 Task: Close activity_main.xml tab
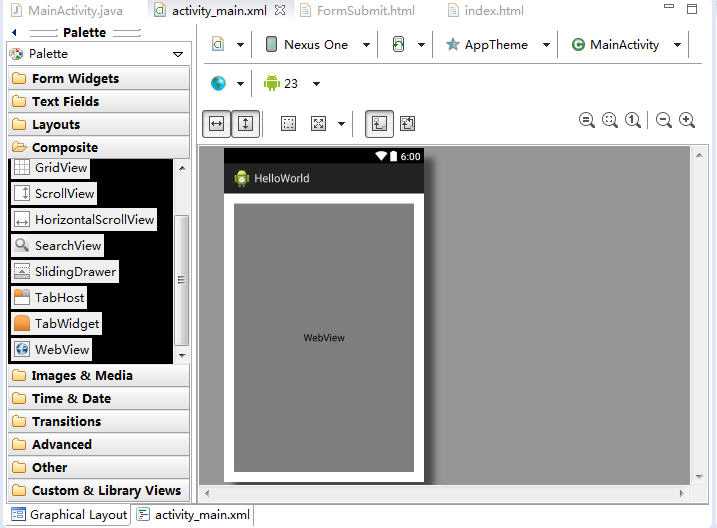[x=280, y=10]
